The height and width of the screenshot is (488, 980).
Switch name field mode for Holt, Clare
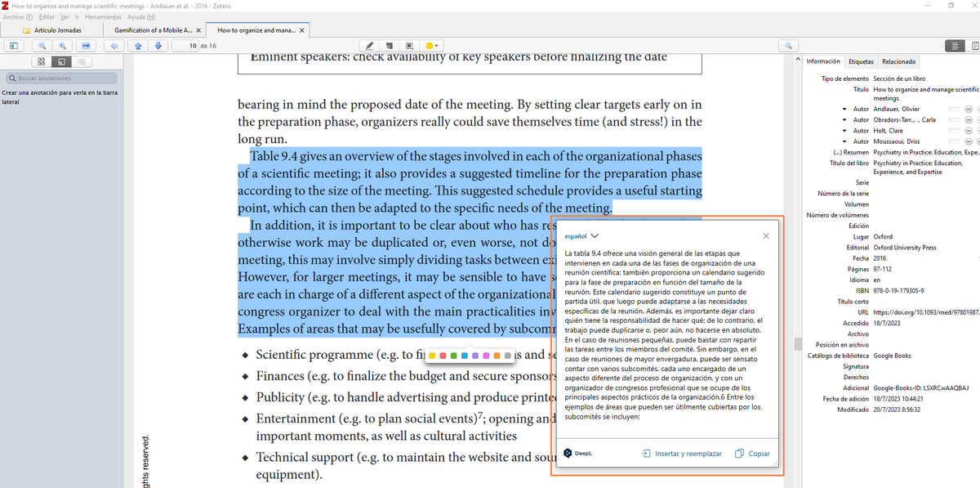click(x=954, y=131)
